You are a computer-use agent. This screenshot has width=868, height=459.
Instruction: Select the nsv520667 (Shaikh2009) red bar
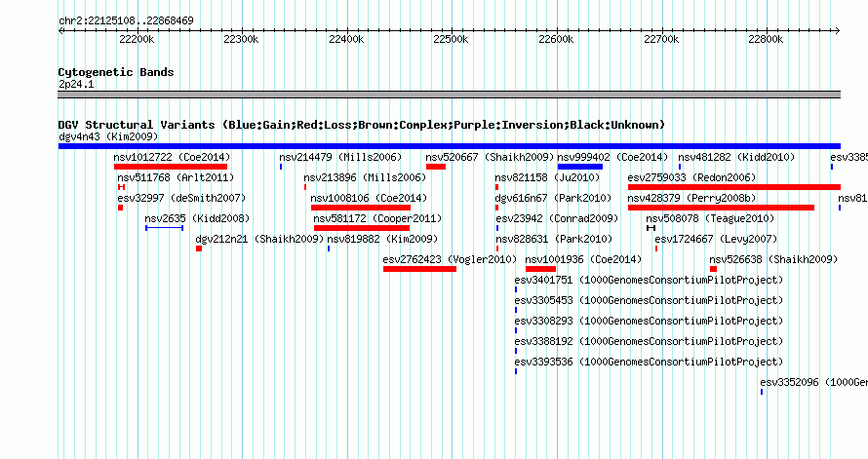tap(436, 167)
